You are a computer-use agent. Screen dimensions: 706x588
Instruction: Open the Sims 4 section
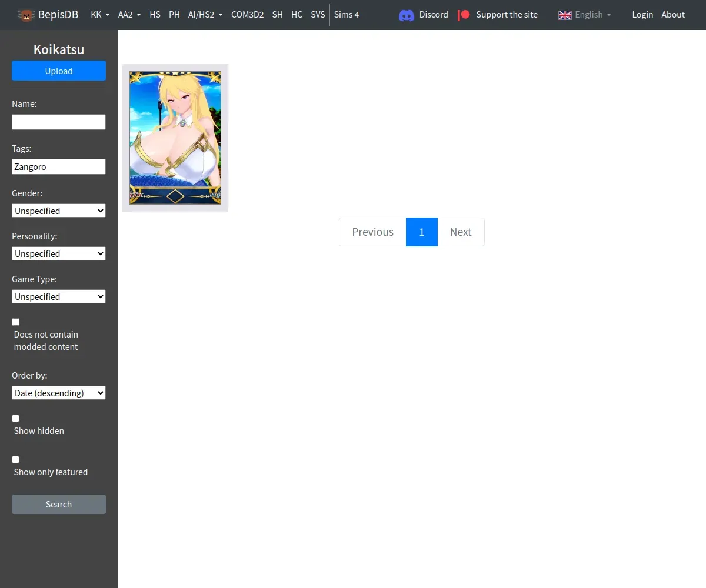(347, 15)
